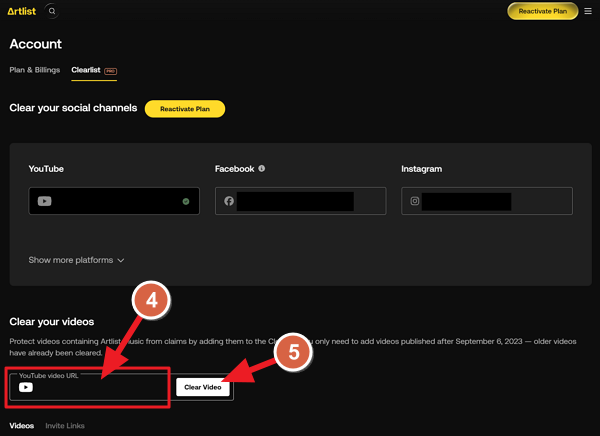This screenshot has height=436, width=600.
Task: Switch to Plan & Billings tab
Action: (x=35, y=70)
